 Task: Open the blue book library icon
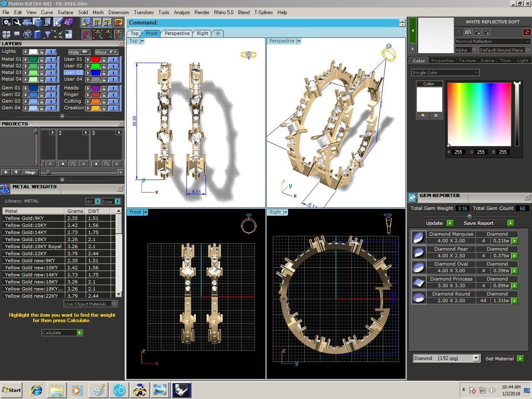coord(37,34)
